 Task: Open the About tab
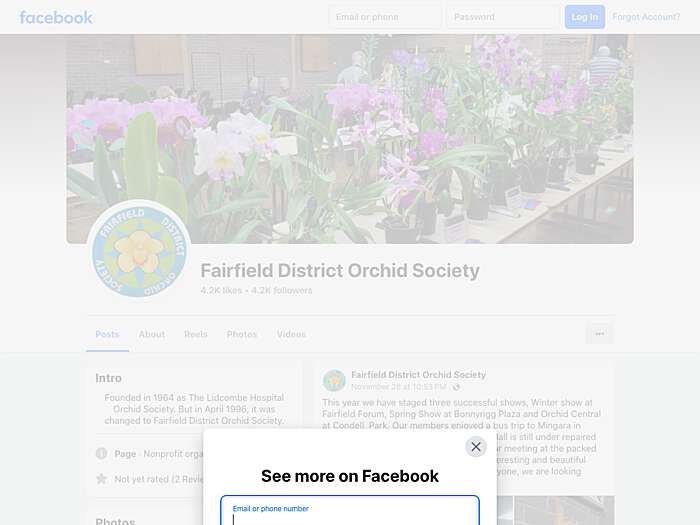click(152, 334)
